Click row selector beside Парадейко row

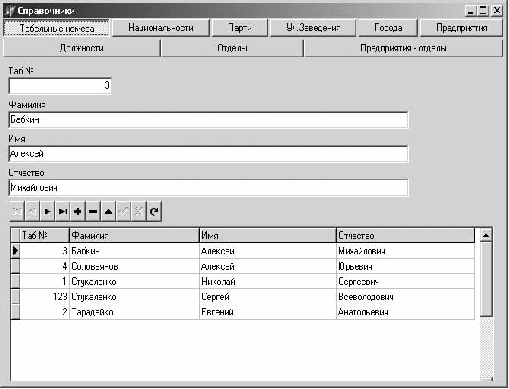tap(15, 312)
